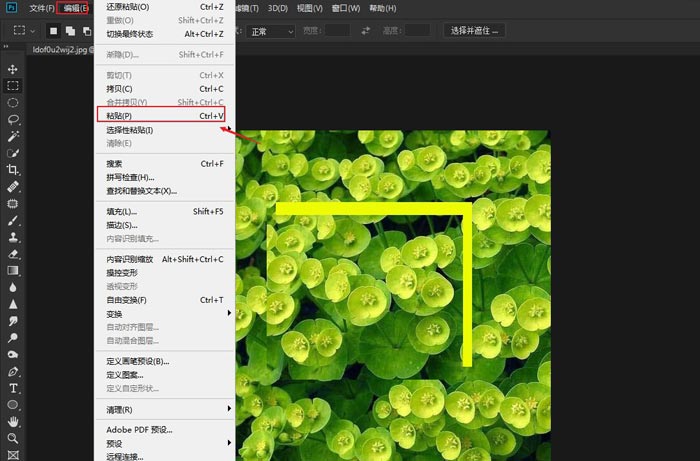Select the Magic Wand tool
This screenshot has width=700, height=461.
[12, 136]
